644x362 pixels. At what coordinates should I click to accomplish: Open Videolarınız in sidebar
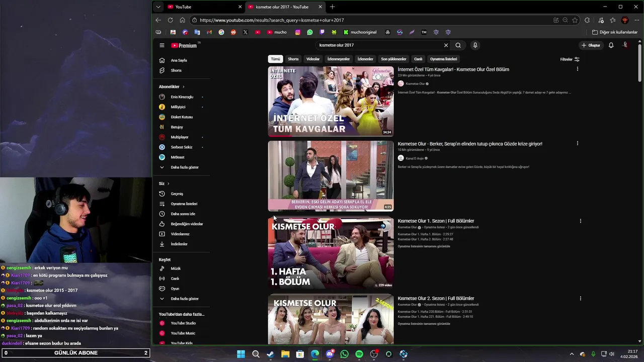pyautogui.click(x=181, y=234)
